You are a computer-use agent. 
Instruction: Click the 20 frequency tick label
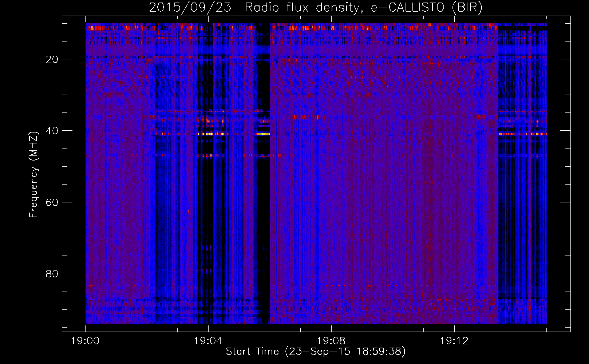(52, 59)
